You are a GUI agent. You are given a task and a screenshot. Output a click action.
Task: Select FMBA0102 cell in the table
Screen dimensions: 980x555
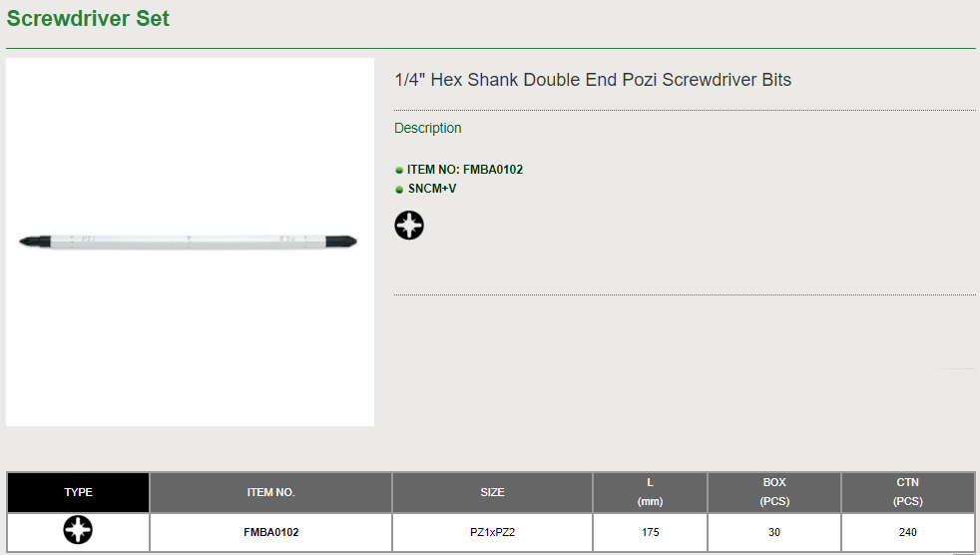(270, 532)
